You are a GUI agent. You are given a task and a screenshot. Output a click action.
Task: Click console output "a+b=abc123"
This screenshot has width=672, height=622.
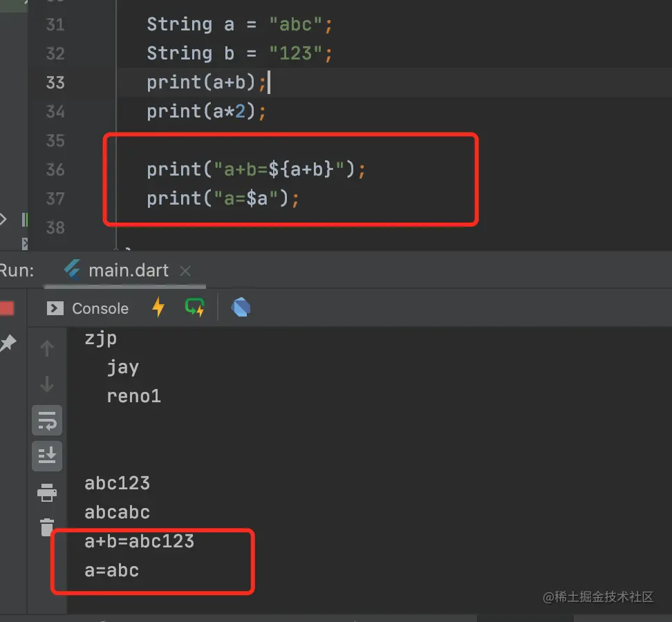pos(139,541)
